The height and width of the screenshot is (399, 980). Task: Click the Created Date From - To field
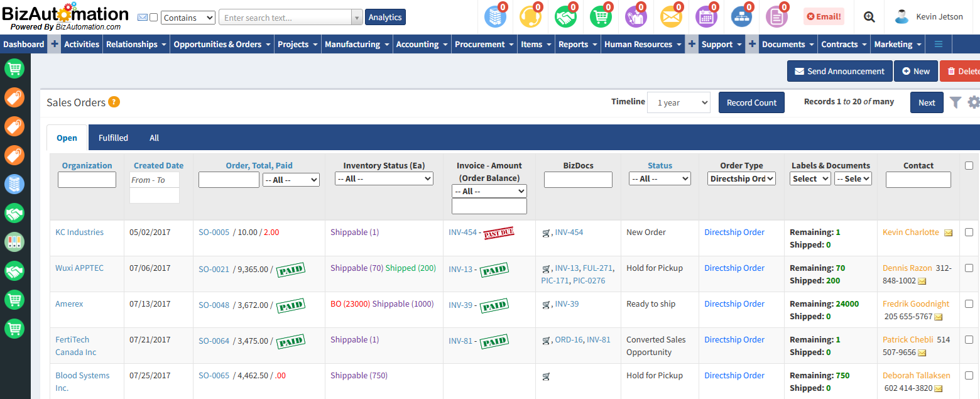155,180
